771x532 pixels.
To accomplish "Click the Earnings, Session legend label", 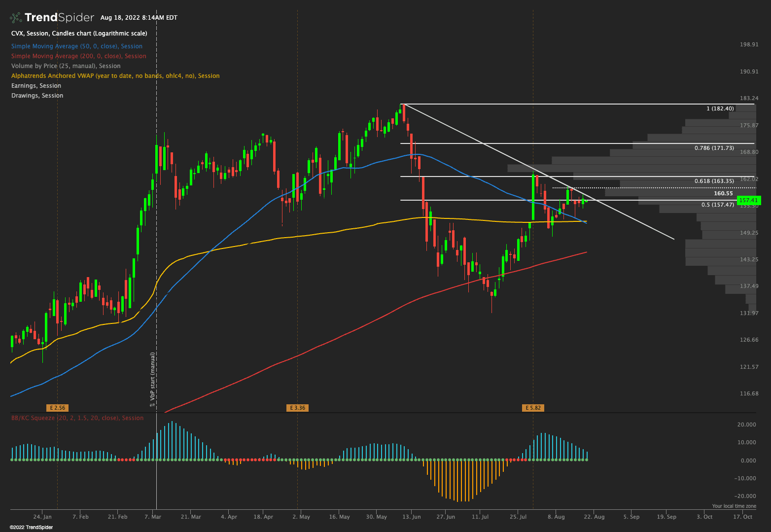I will (x=36, y=86).
